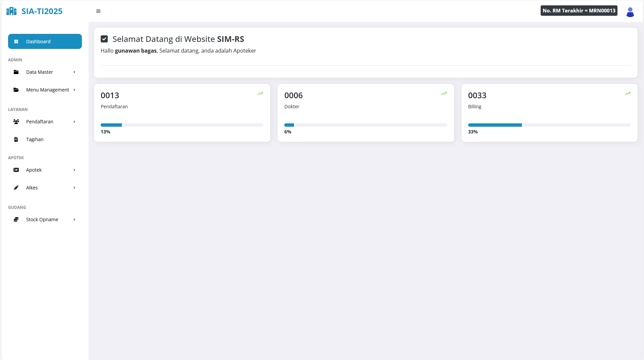This screenshot has width=644, height=360.
Task: Click the Stock Opname coins icon
Action: pyautogui.click(x=16, y=220)
